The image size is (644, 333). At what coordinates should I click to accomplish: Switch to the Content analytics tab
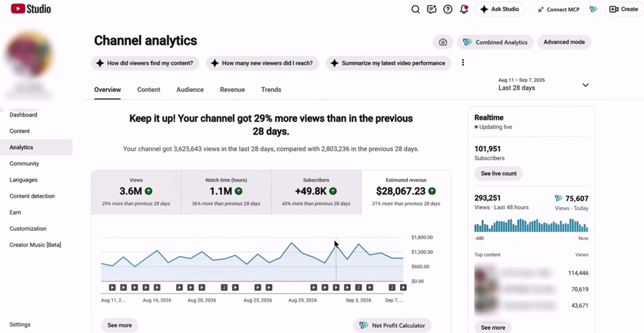(x=148, y=89)
